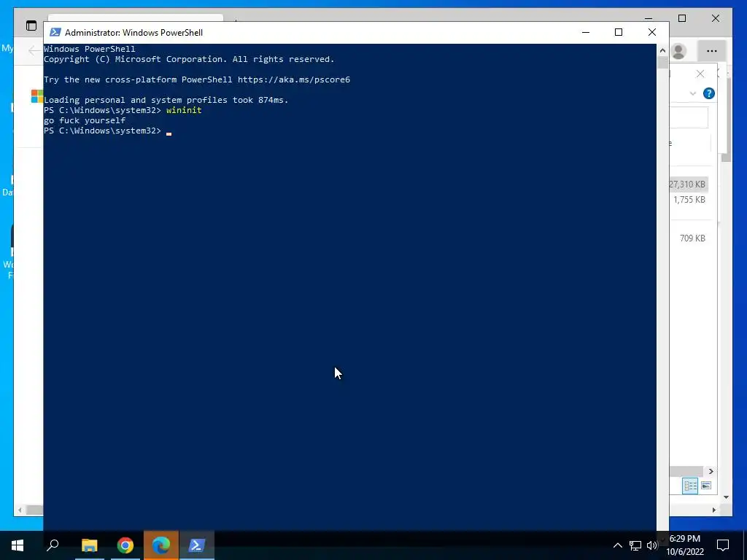Screen dimensions: 747x560
Task: Switch to Microsoft Edge on the taskbar
Action: click(x=161, y=545)
